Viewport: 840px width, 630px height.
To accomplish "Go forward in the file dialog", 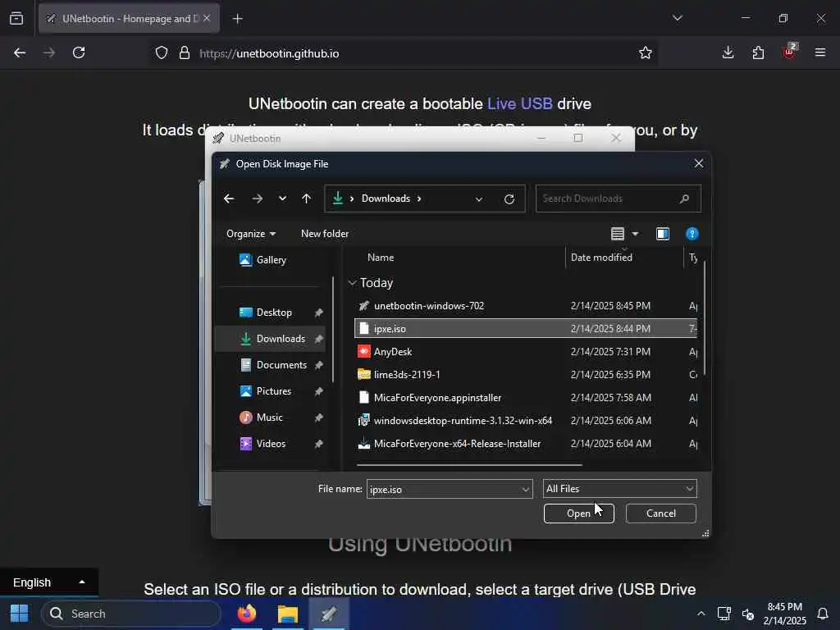I will 257,199.
